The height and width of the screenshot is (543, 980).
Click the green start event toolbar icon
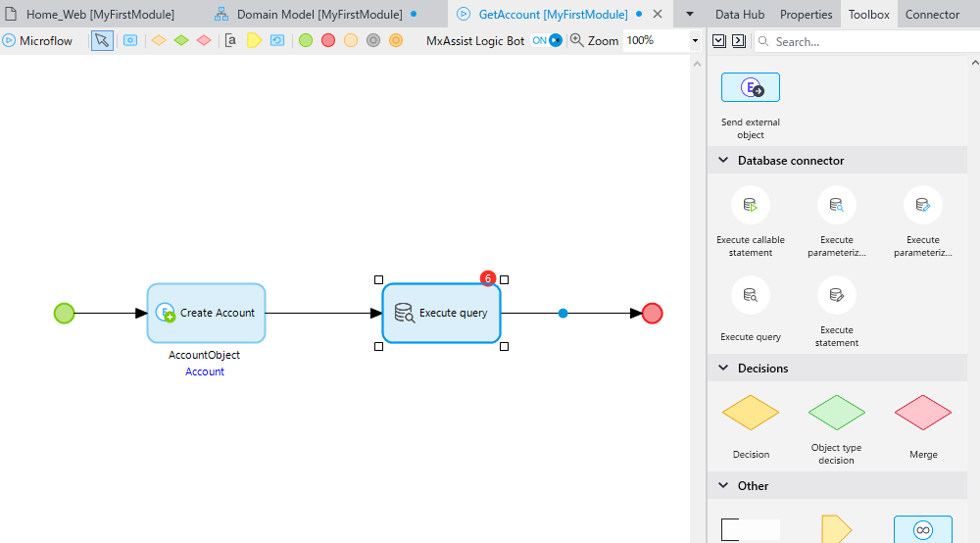click(x=306, y=40)
